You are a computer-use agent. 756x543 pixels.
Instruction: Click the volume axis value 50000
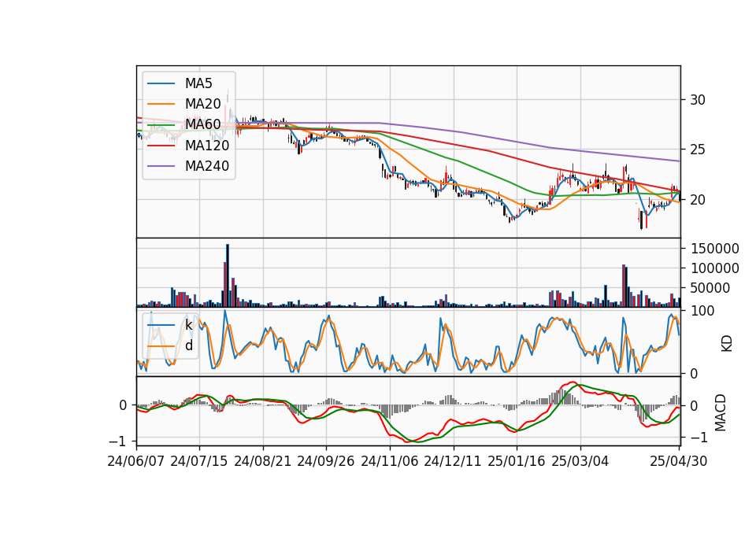click(x=710, y=288)
